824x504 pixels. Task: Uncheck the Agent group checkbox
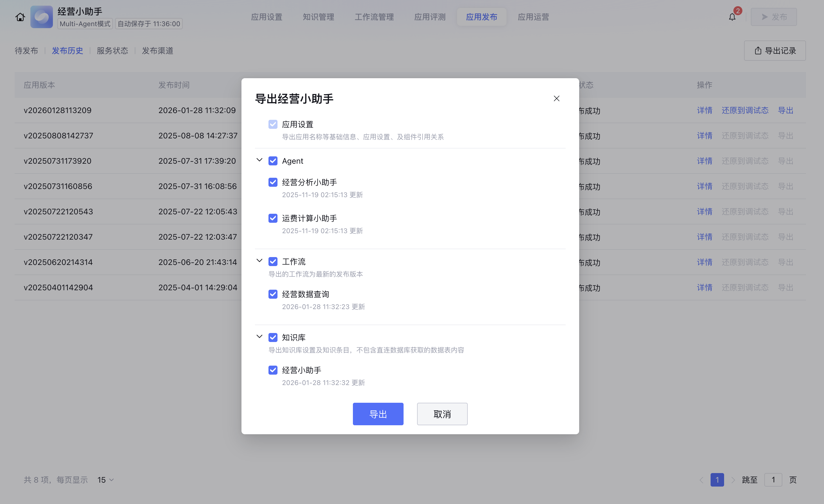(273, 161)
